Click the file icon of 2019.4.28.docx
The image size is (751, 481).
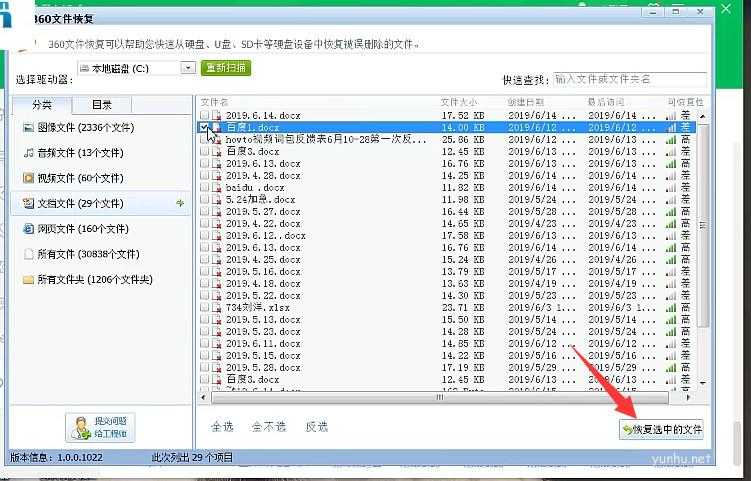[x=216, y=175]
